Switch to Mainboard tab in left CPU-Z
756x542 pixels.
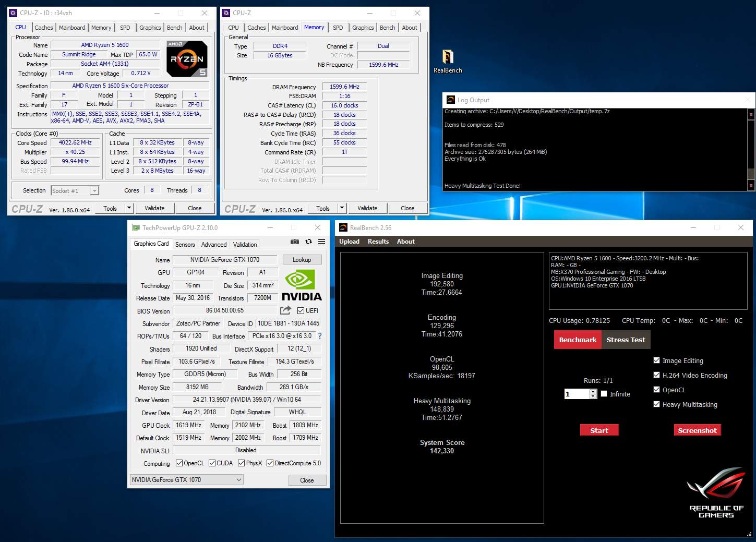tap(72, 28)
